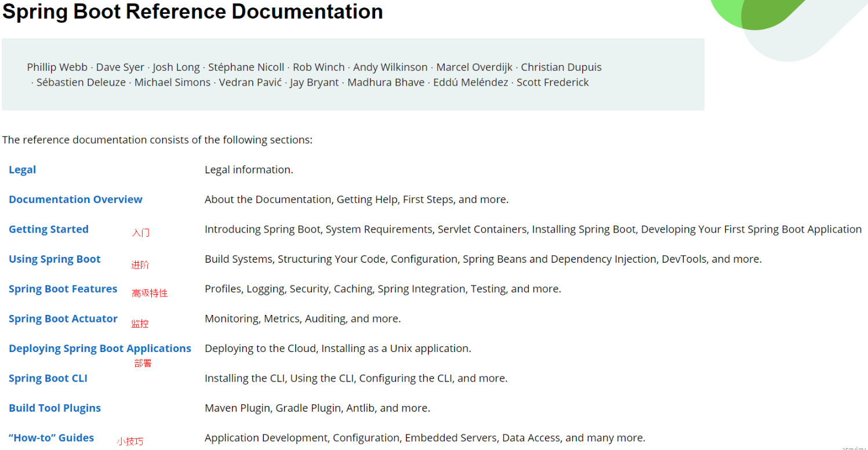Image resolution: width=868 pixels, height=450 pixels.
Task: Click the 'Monitoring, Metrics, Auditing' description
Action: [303, 319]
